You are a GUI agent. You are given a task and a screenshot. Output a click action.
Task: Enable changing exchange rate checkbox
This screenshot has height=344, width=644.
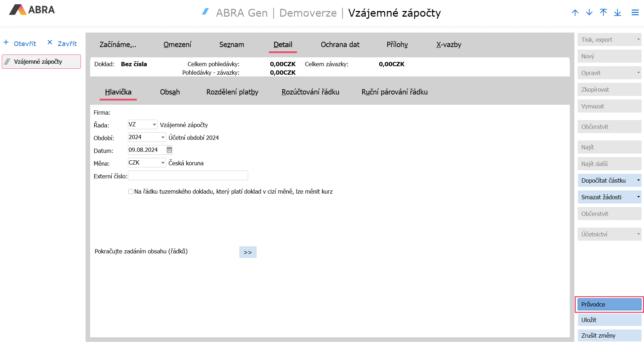pyautogui.click(x=131, y=191)
